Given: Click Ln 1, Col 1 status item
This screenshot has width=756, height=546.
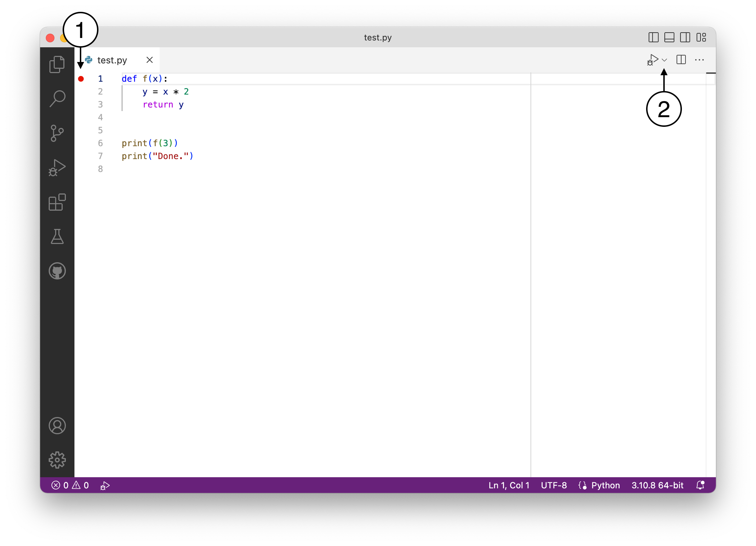Looking at the screenshot, I should (509, 485).
